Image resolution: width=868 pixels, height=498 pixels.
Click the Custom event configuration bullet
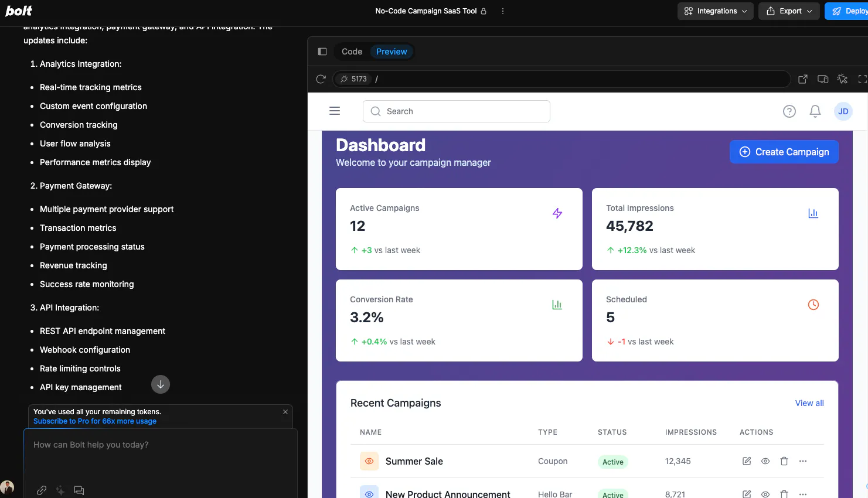pyautogui.click(x=93, y=106)
